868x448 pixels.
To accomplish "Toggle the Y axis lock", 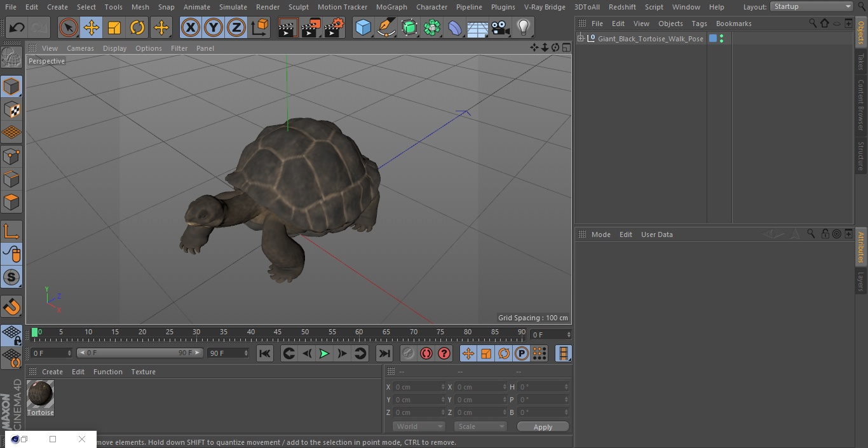I will pos(214,27).
